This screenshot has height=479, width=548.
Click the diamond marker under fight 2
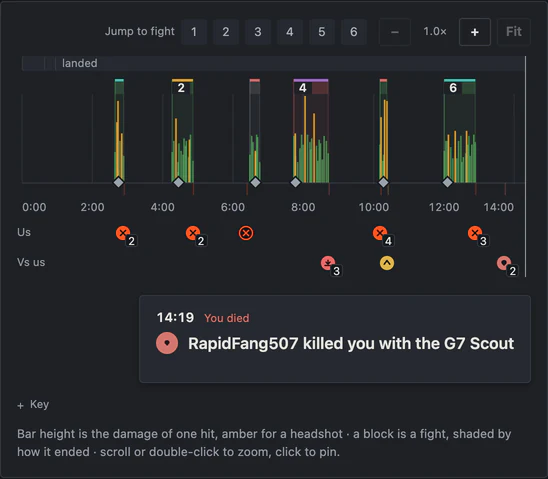[179, 182]
